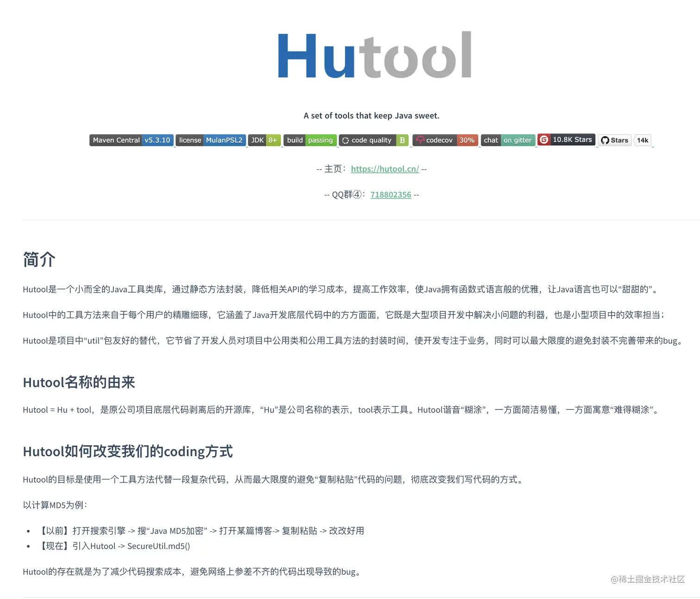Image resolution: width=700 pixels, height=599 pixels.
Task: Click the paragraph starting Hutool是项目中"util"包友好的替代
Action: (x=353, y=340)
